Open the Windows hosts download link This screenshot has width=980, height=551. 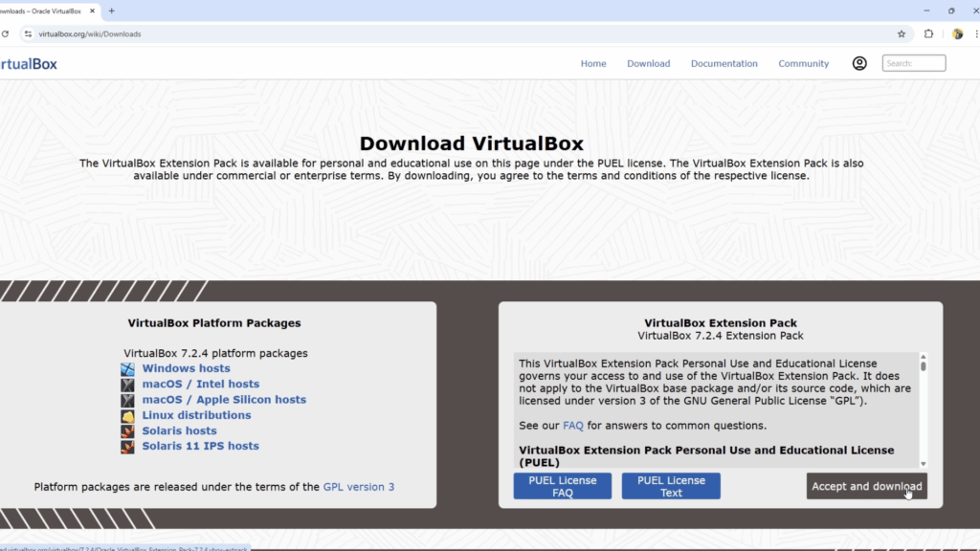click(186, 368)
